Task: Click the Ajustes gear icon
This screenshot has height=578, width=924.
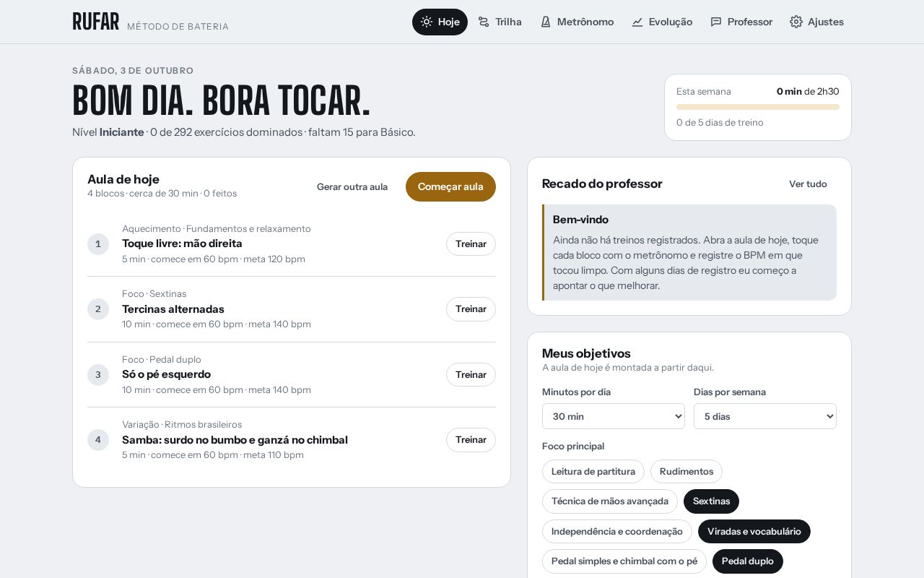Action: [796, 22]
